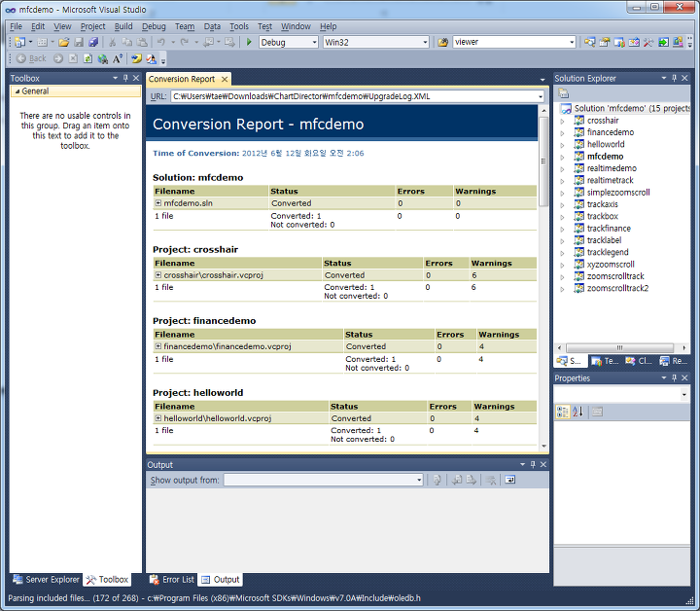Toggle auto-hide pin on Output panel
Image resolution: width=700 pixels, height=611 pixels.
[533, 464]
